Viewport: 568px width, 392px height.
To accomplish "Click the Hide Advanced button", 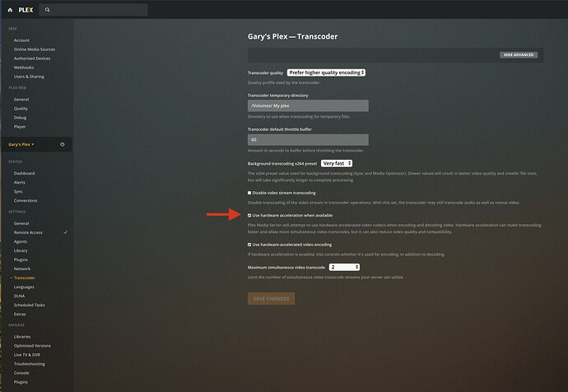I will click(519, 54).
